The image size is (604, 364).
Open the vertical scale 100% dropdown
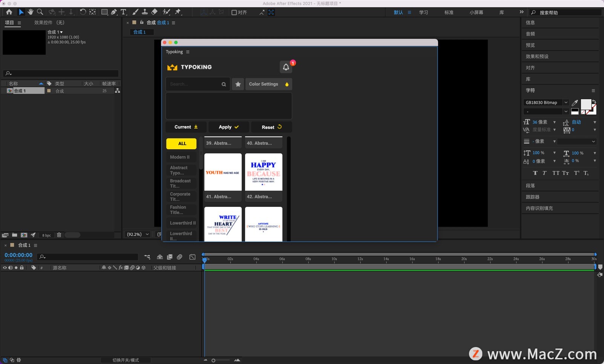pos(554,153)
